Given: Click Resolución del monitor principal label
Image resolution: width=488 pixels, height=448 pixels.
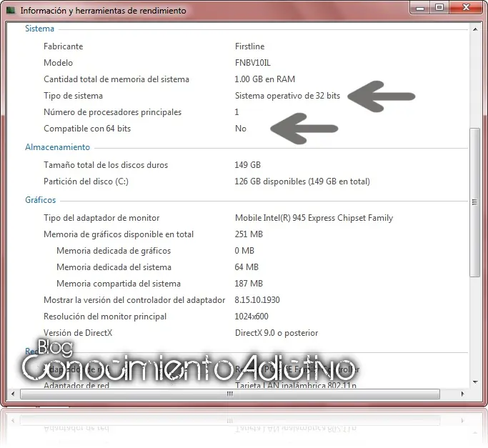Looking at the screenshot, I should [x=105, y=317].
